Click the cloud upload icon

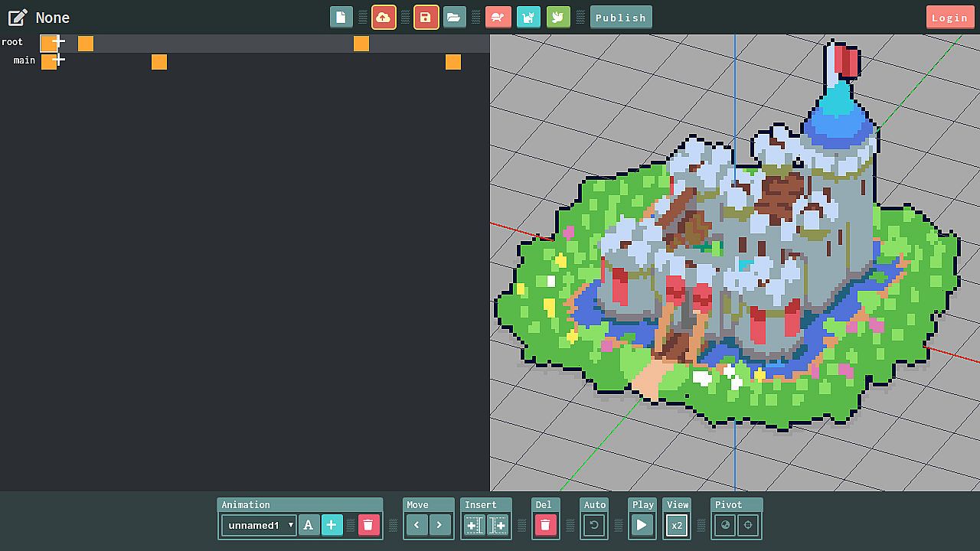point(384,18)
